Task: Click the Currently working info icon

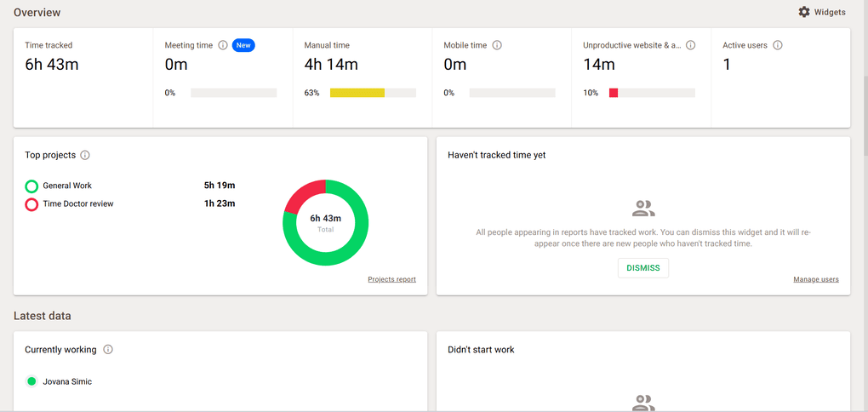Action: (x=108, y=349)
